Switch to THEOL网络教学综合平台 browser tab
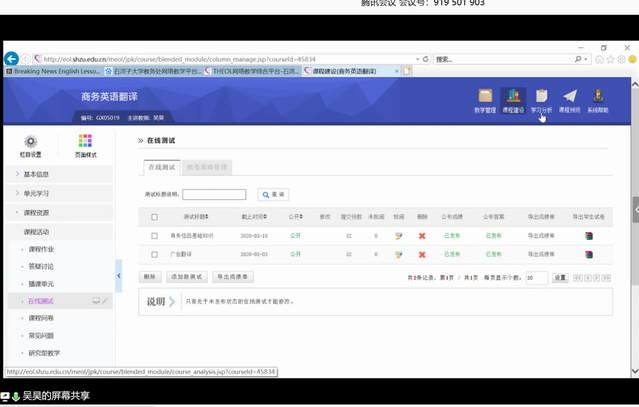This screenshot has height=407, width=639. [252, 71]
